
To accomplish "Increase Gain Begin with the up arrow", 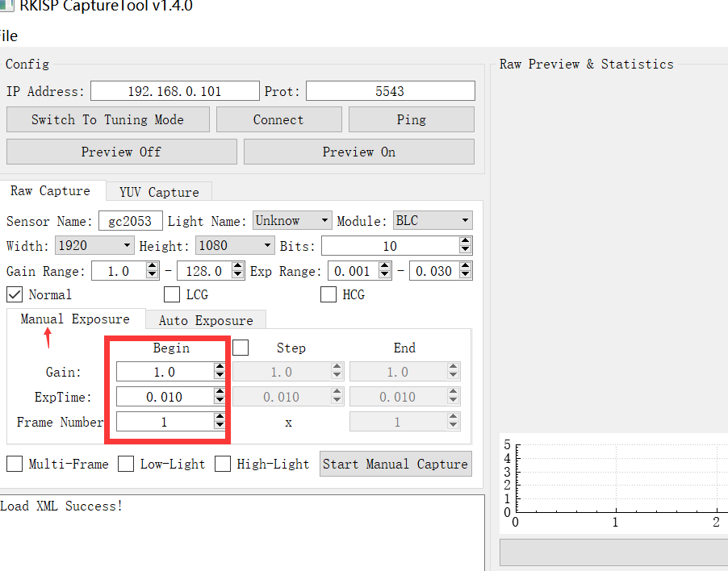I will (219, 368).
